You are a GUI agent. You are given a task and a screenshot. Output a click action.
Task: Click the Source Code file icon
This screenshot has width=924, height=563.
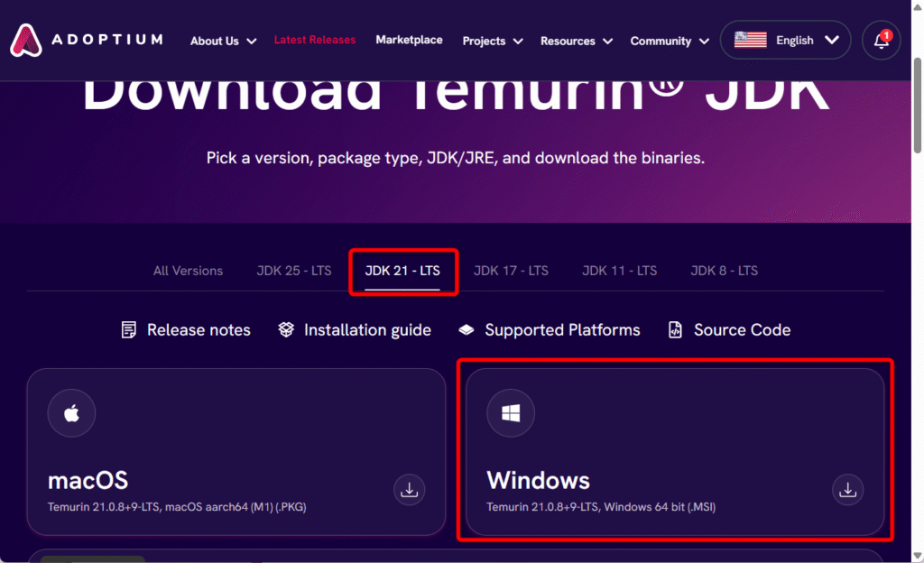pyautogui.click(x=675, y=330)
